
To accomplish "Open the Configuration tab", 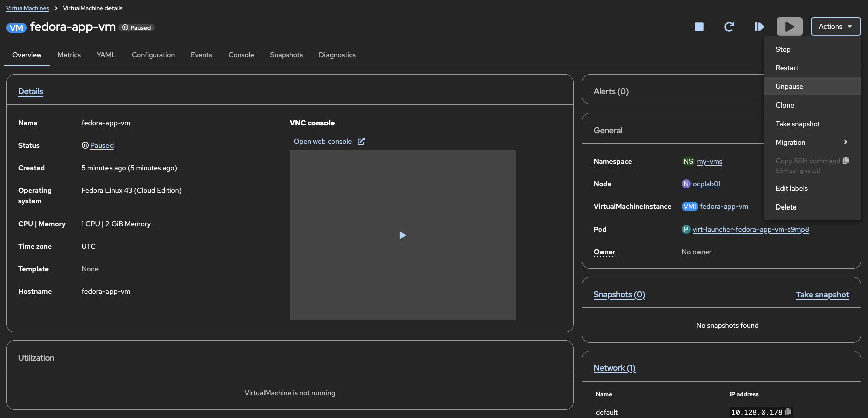I will point(153,55).
